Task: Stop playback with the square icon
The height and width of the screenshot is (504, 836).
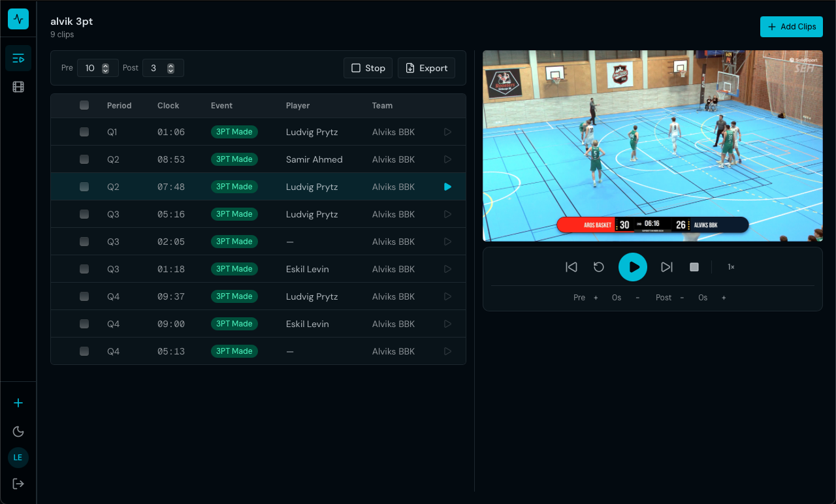Action: click(694, 266)
